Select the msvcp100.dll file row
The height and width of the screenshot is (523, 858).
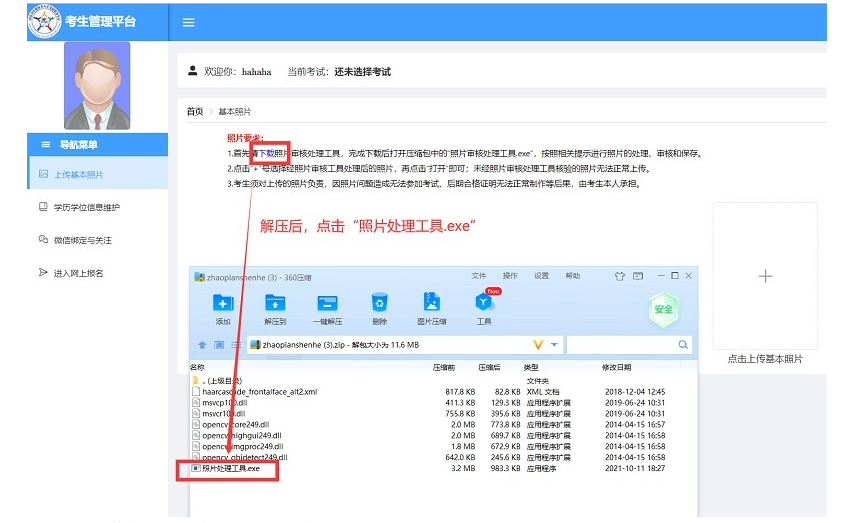[443, 403]
